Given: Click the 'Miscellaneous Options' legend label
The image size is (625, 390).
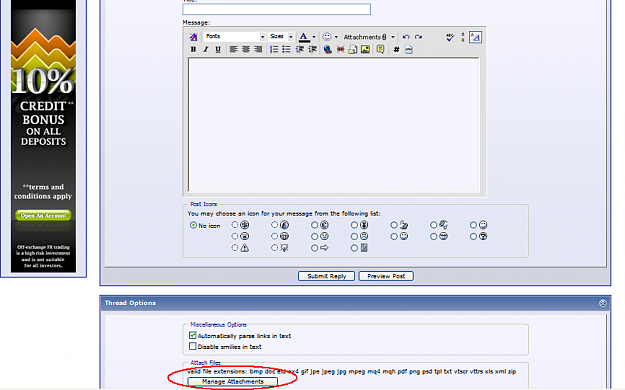Looking at the screenshot, I should coord(218,325).
